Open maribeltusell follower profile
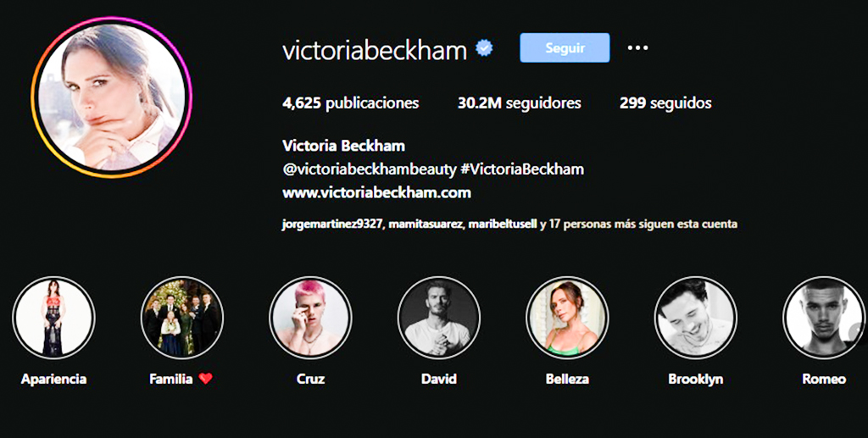 tap(503, 225)
